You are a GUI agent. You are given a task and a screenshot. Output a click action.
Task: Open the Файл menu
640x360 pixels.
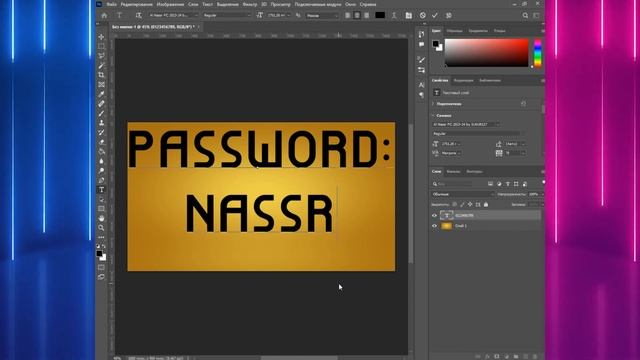click(x=111, y=4)
